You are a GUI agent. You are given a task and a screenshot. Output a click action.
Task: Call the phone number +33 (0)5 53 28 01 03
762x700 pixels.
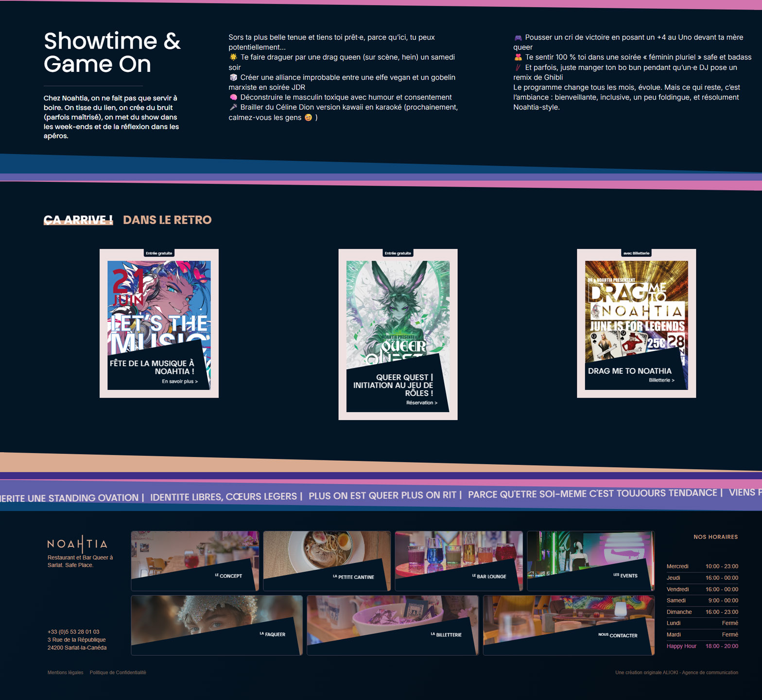click(x=73, y=632)
